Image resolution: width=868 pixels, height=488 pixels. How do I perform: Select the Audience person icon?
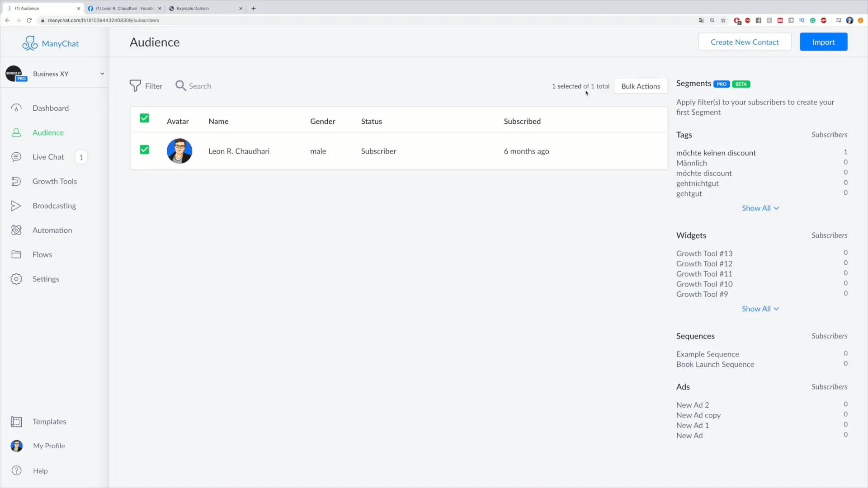16,132
